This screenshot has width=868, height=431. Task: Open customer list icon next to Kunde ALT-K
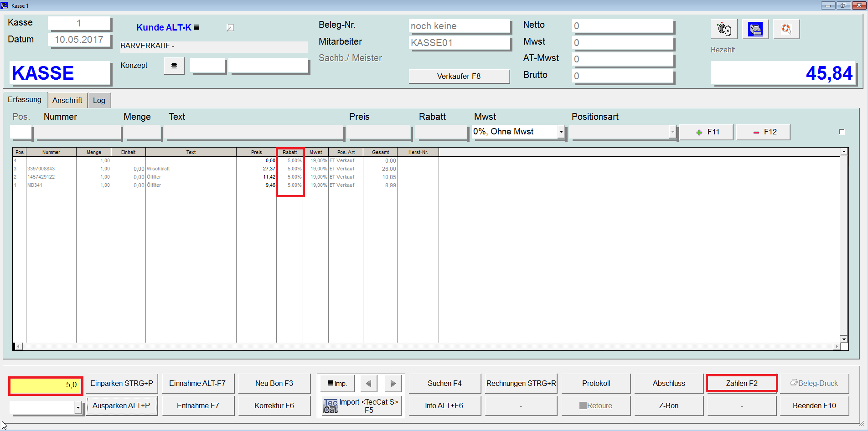[196, 27]
